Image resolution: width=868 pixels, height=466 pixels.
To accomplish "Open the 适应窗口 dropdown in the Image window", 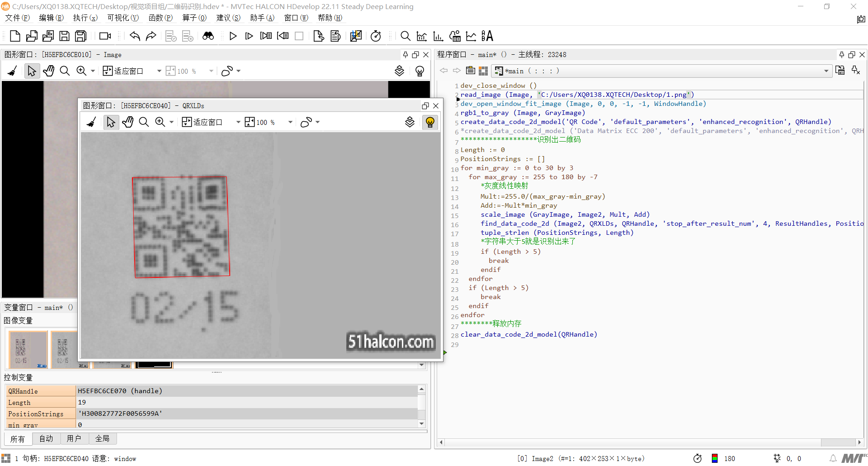I will [x=159, y=71].
